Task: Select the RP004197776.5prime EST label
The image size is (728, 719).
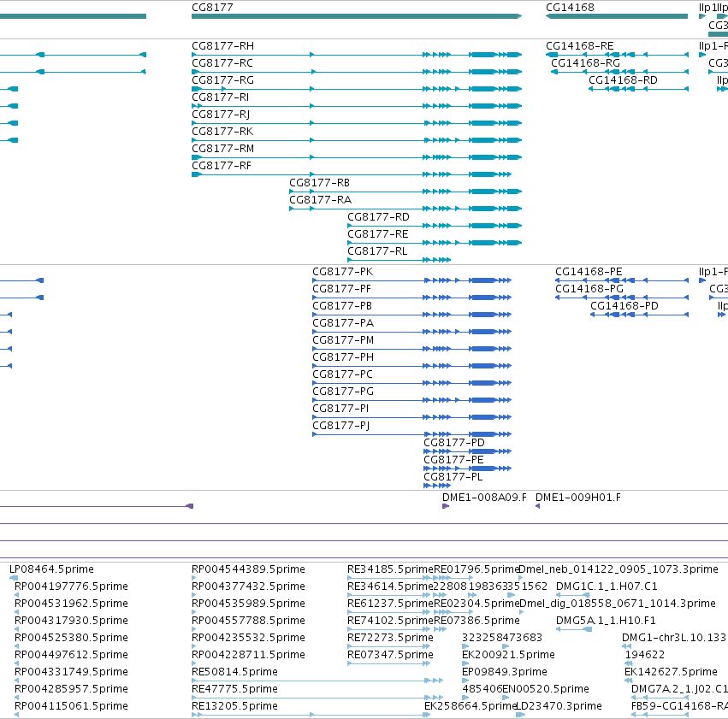Action: pos(71,586)
